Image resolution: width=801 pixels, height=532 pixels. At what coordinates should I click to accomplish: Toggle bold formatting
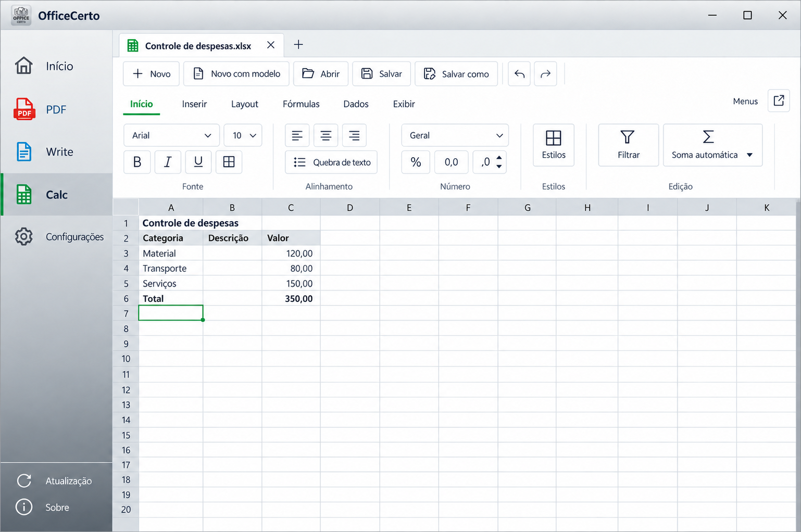tap(137, 162)
